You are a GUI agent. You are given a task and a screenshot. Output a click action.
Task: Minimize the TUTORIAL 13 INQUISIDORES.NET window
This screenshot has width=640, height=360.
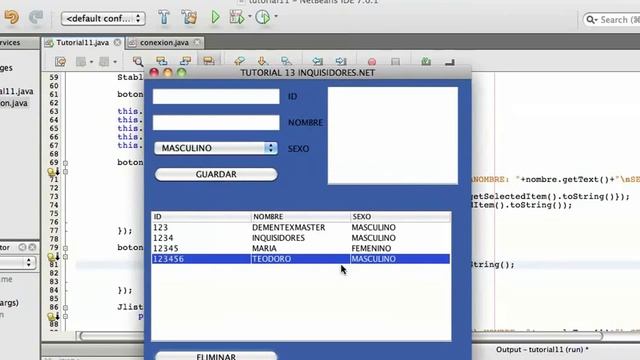click(168, 73)
